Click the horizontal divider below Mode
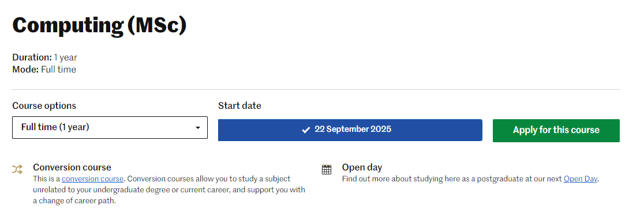 click(x=316, y=89)
